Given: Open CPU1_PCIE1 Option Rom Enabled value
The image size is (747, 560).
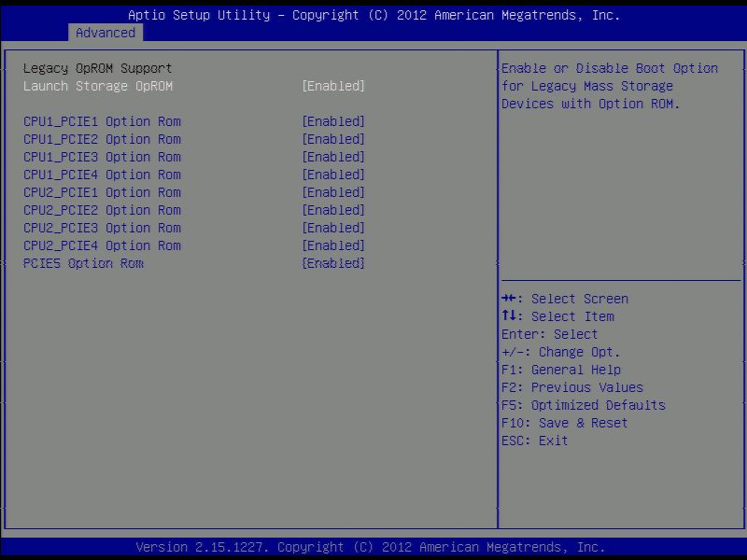Looking at the screenshot, I should click(333, 121).
